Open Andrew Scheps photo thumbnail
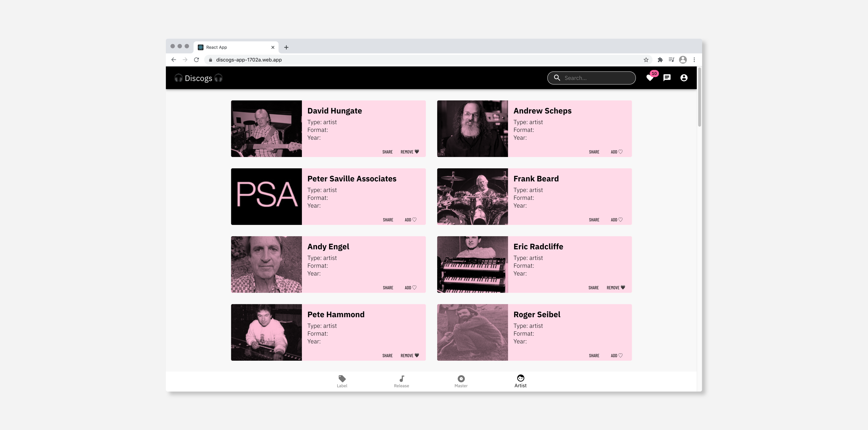The image size is (868, 430). (472, 128)
